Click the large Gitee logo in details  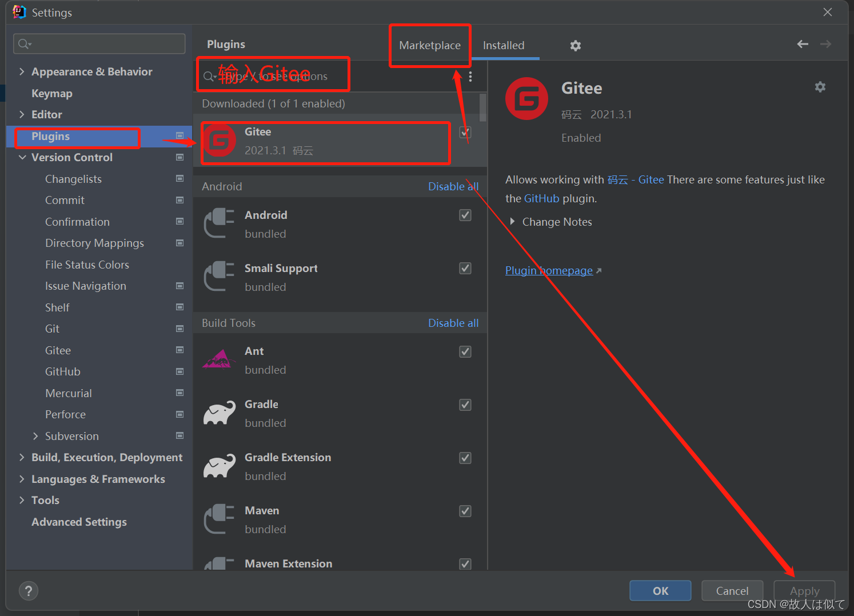coord(526,99)
